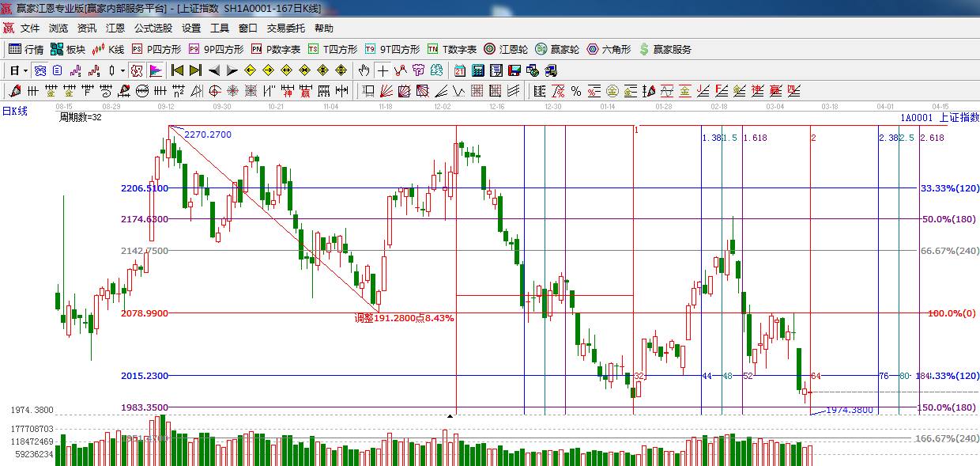The width and height of the screenshot is (980, 466).
Task: Click the hand pan tool icon
Action: click(364, 70)
